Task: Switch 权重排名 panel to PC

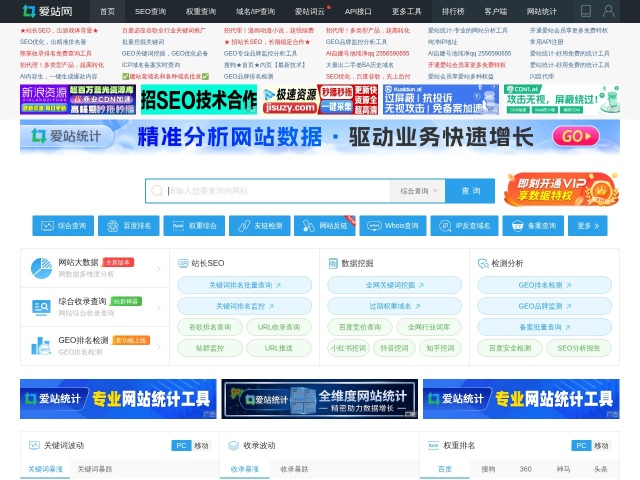Action: [581, 445]
